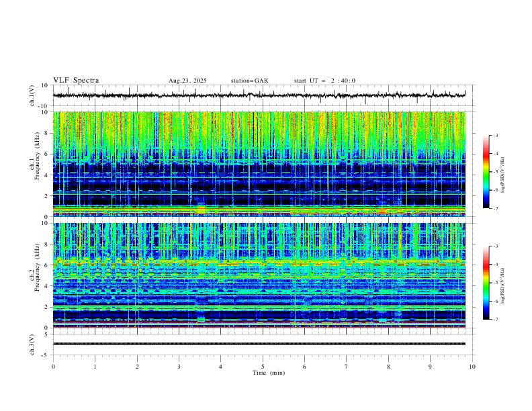Click time axis tick label "10"
The image size is (532, 411).
point(472,367)
